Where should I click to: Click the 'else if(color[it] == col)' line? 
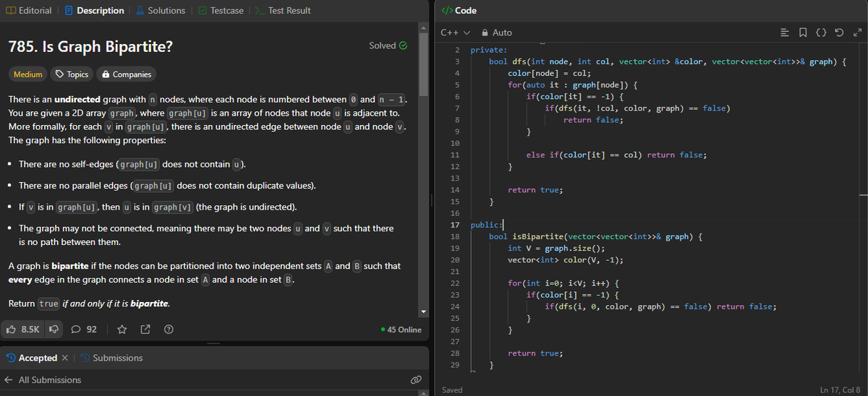tap(616, 155)
